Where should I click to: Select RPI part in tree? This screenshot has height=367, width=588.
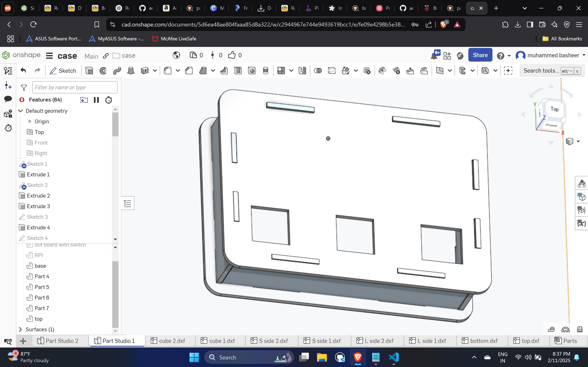coord(39,255)
